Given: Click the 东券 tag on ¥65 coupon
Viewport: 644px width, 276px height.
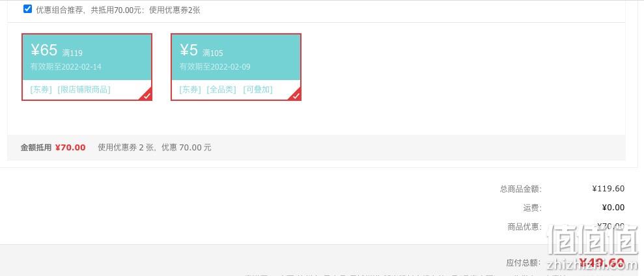Looking at the screenshot, I should [x=41, y=90].
